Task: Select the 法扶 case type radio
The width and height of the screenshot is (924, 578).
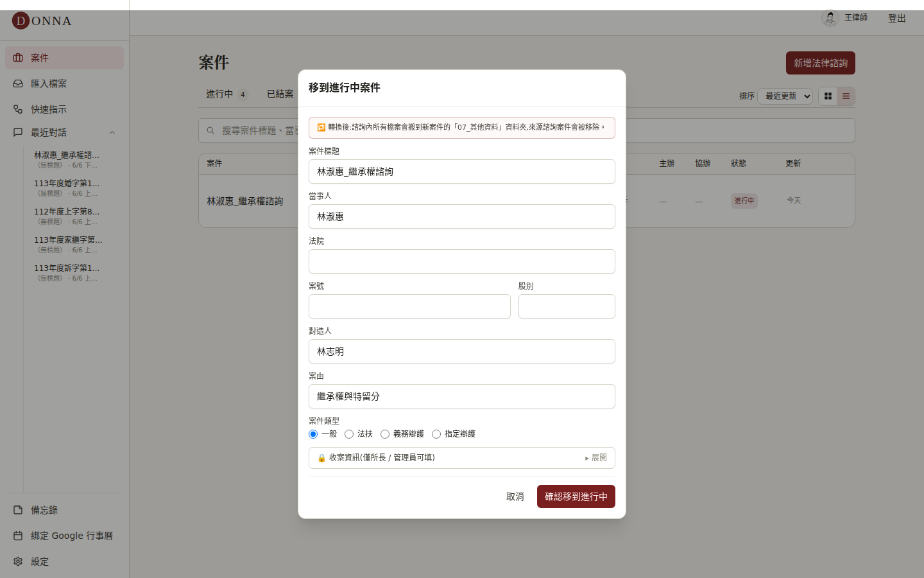Action: (349, 434)
